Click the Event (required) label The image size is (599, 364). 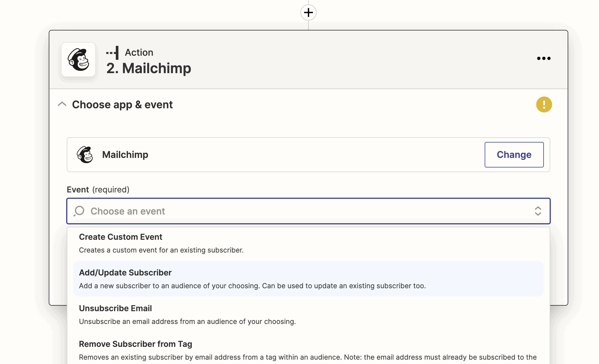coord(98,190)
